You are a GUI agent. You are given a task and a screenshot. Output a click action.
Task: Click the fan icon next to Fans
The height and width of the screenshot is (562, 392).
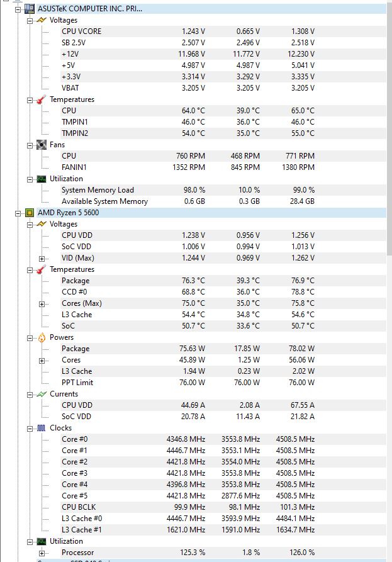point(42,145)
